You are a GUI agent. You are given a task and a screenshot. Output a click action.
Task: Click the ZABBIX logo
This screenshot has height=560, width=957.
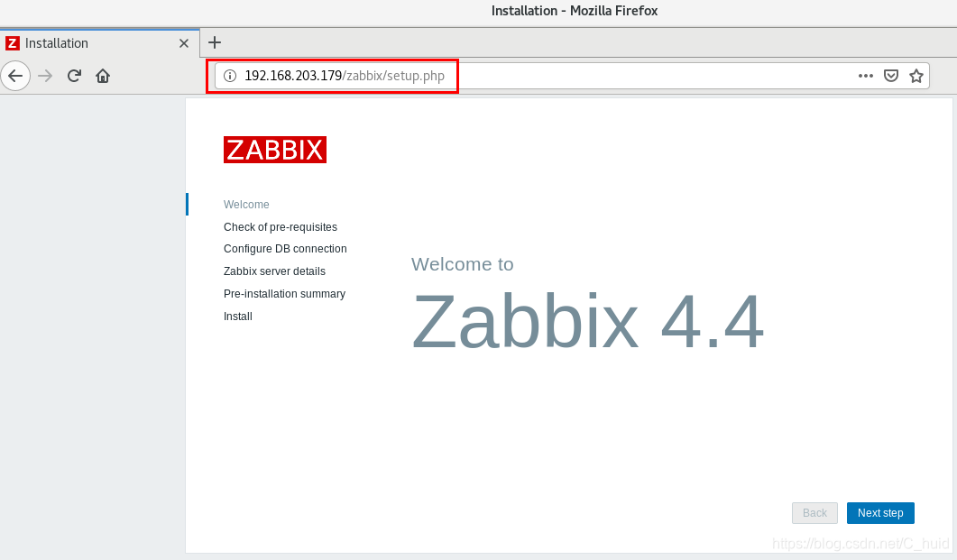[274, 150]
